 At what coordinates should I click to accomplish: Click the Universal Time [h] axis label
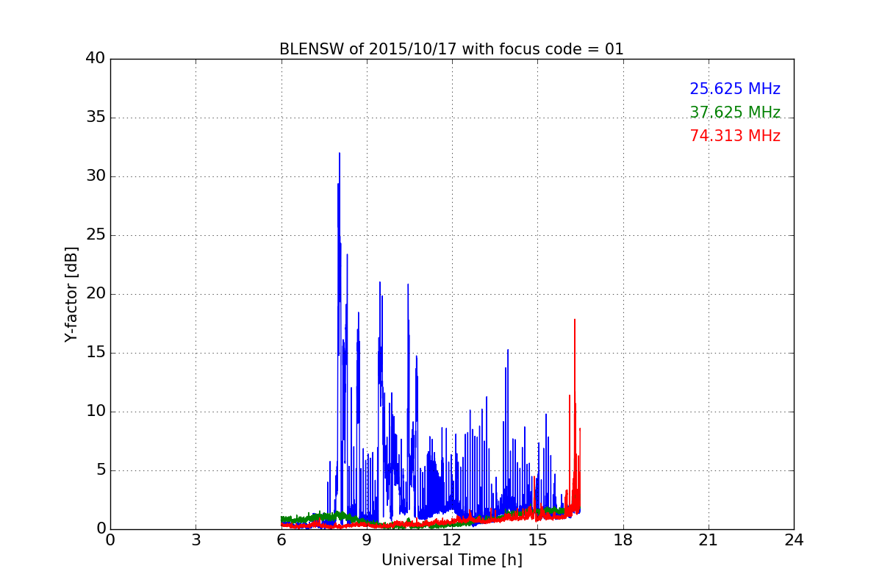(x=451, y=560)
